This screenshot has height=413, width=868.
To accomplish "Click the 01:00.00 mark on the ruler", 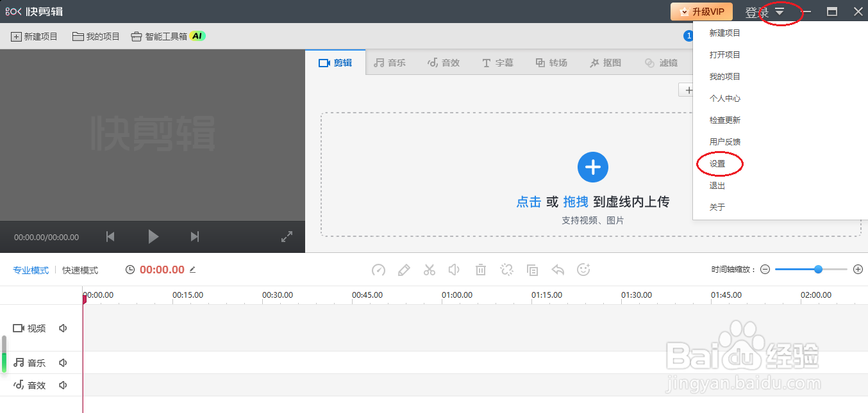I will click(x=457, y=295).
